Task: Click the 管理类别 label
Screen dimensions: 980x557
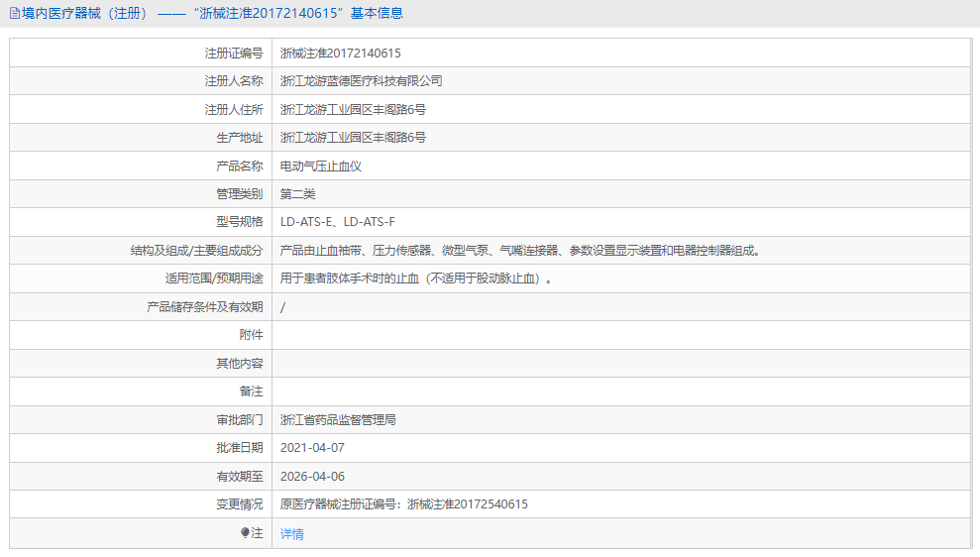Action: click(240, 194)
